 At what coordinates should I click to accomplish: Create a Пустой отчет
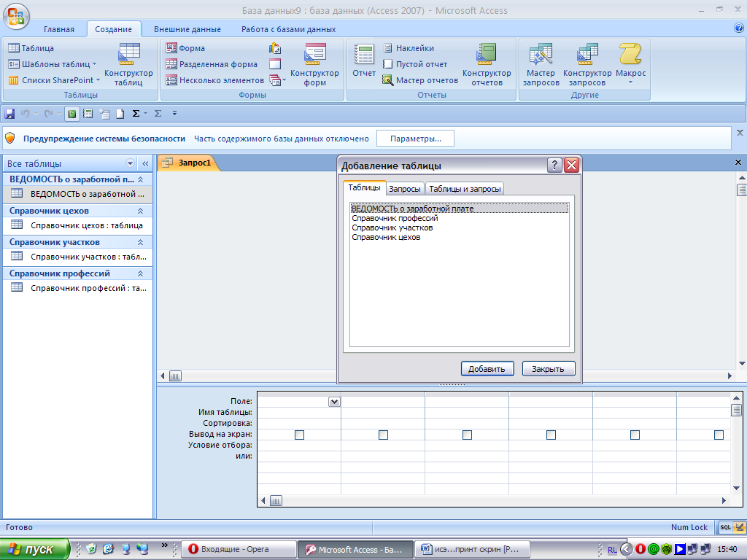(415, 64)
